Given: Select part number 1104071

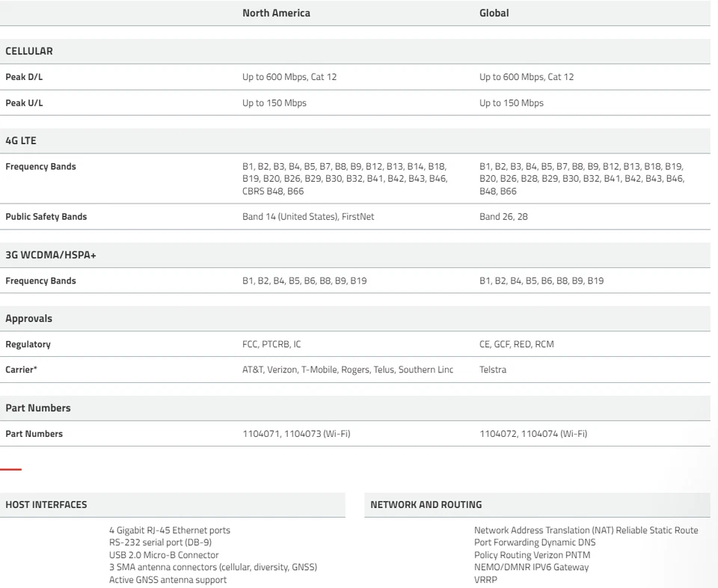Looking at the screenshot, I should point(260,433).
